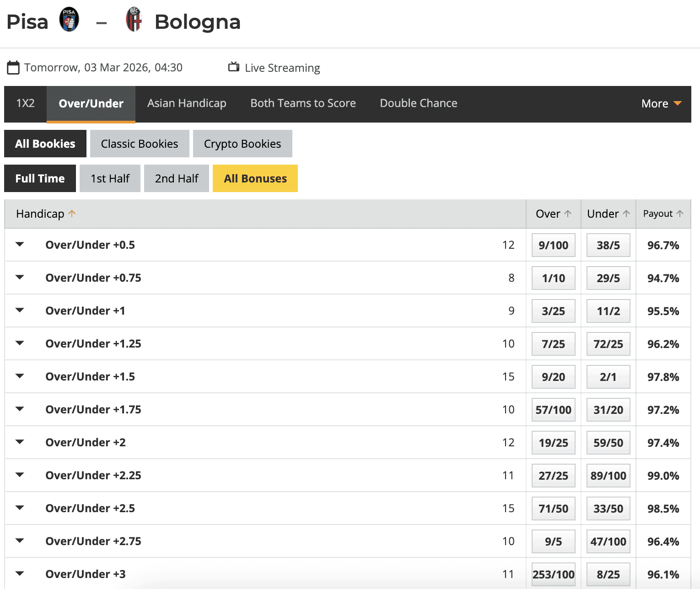Click the calendar icon next to match date
Image resolution: width=700 pixels, height=589 pixels.
pyautogui.click(x=13, y=67)
